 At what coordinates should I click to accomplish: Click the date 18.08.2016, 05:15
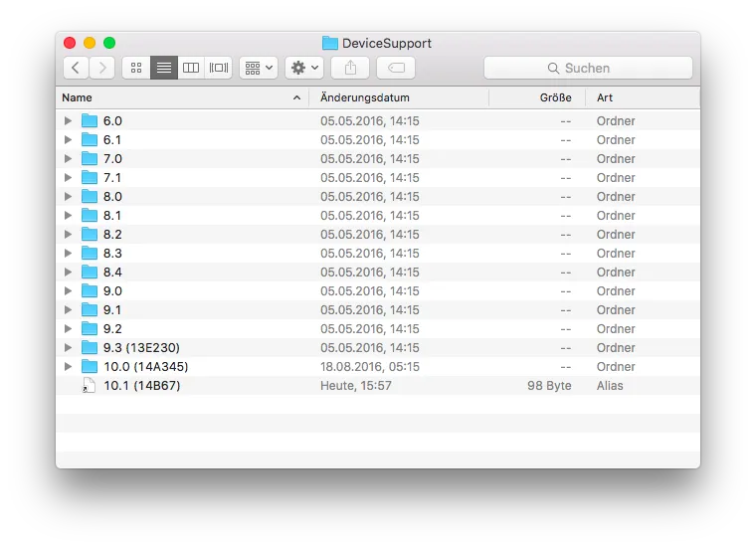click(370, 367)
